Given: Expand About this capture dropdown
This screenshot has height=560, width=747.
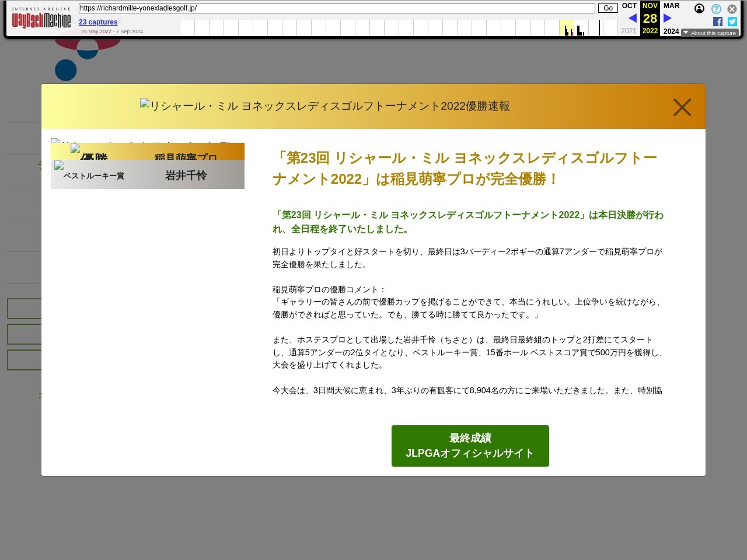Looking at the screenshot, I should 710,33.
